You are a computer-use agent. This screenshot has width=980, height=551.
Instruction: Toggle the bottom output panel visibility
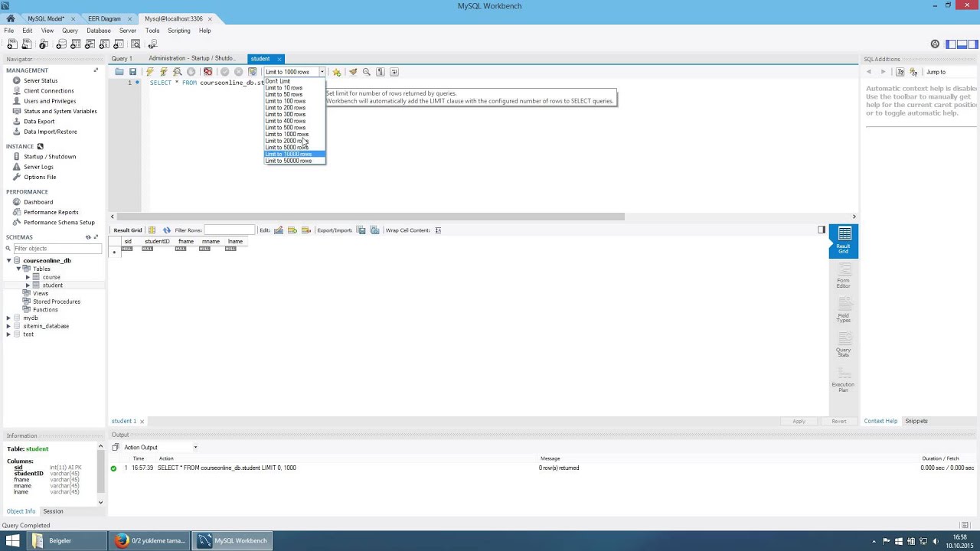962,44
